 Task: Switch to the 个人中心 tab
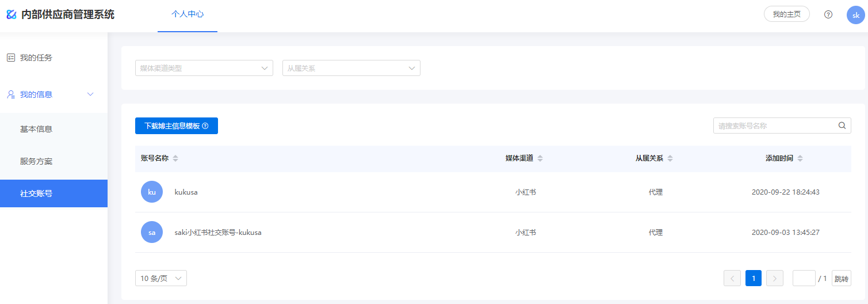tap(188, 14)
